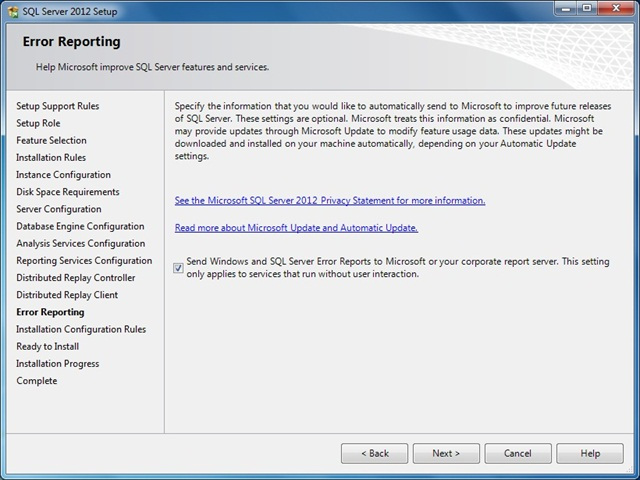The height and width of the screenshot is (480, 640).
Task: Select Installation Progress step
Action: tap(58, 364)
